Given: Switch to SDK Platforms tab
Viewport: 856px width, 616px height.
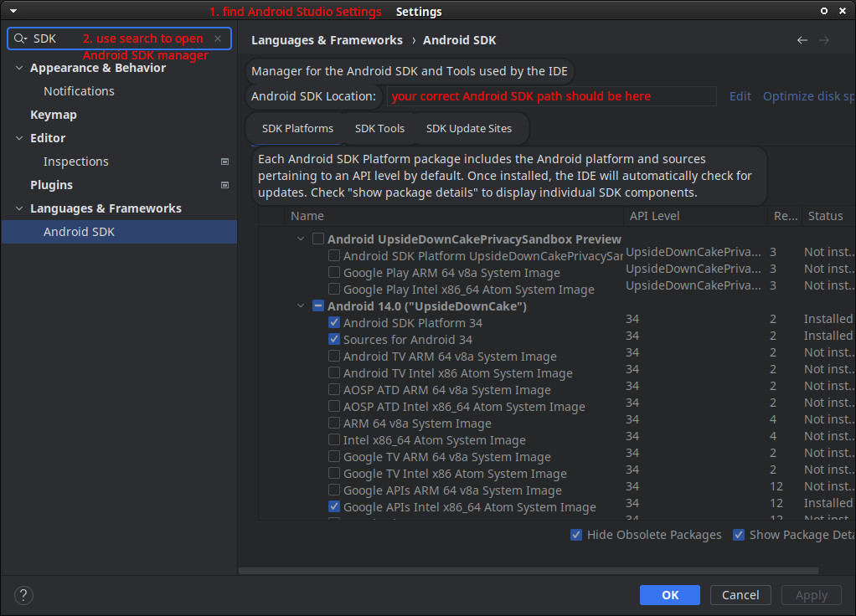Looking at the screenshot, I should (x=297, y=128).
